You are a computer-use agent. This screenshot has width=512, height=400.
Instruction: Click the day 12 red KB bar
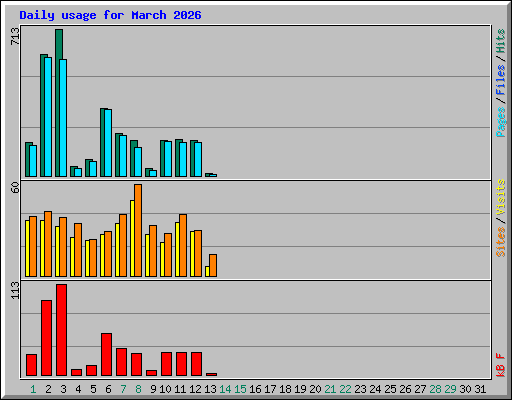(x=196, y=364)
